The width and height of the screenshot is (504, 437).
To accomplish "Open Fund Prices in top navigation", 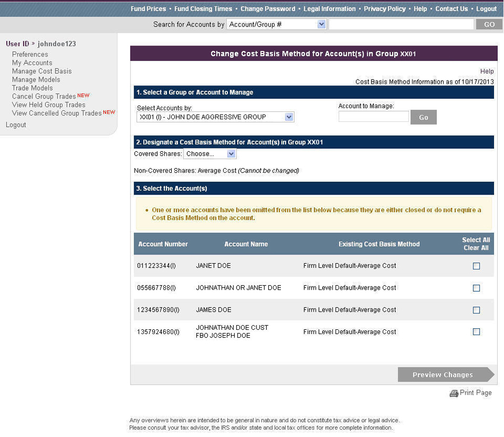I will click(x=148, y=8).
